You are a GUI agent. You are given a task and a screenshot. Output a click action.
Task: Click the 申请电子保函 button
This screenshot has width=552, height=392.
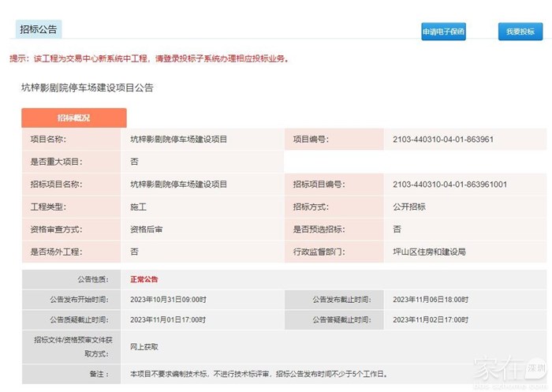tap(443, 32)
